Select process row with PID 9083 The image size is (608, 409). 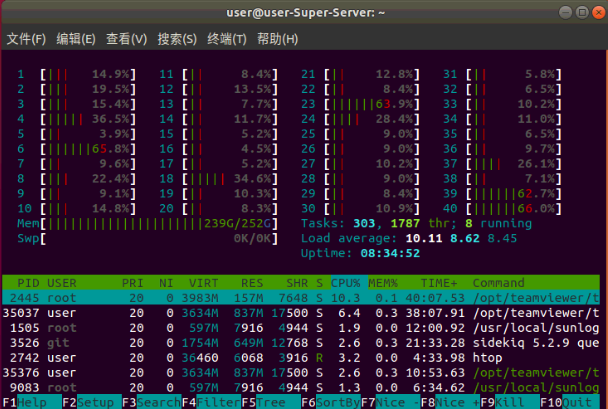tap(301, 388)
